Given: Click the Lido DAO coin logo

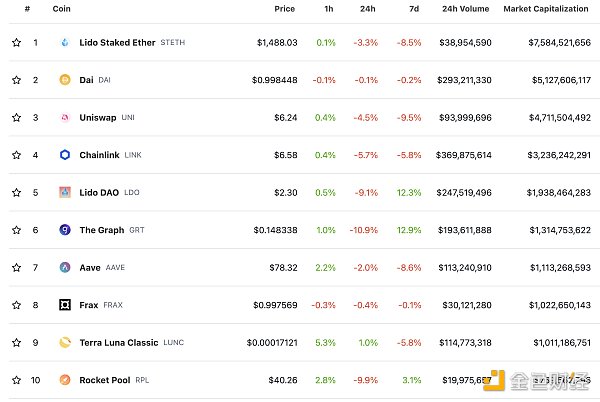Looking at the screenshot, I should [65, 192].
